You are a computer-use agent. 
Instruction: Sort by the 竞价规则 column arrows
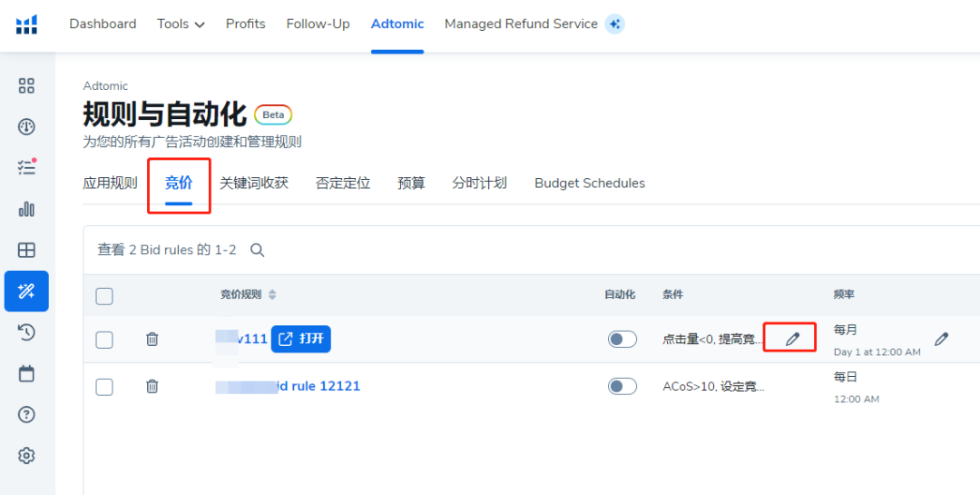(272, 295)
